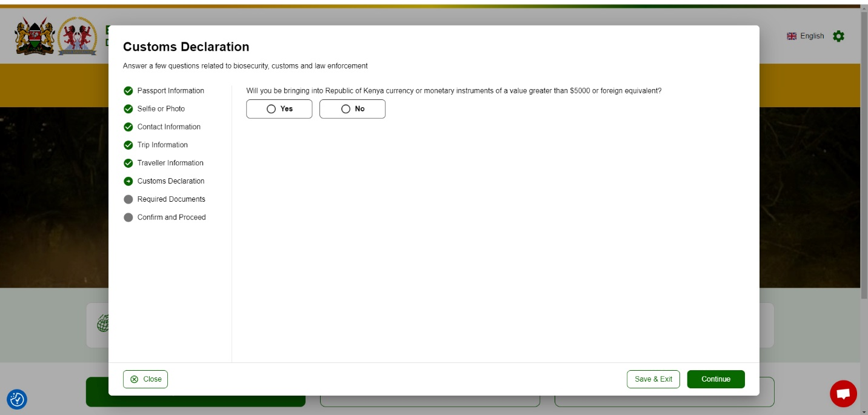
Task: Click the Kenya coat of arms logo
Action: click(35, 36)
